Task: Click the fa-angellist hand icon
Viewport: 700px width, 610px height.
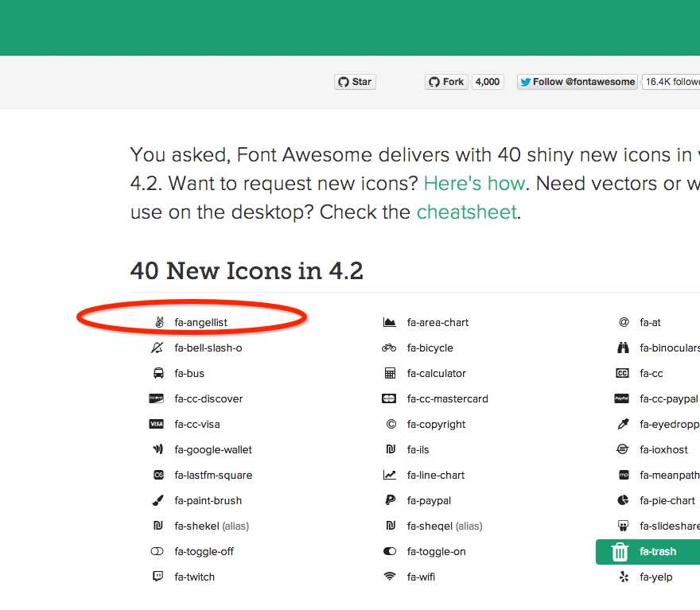Action: pos(159,322)
